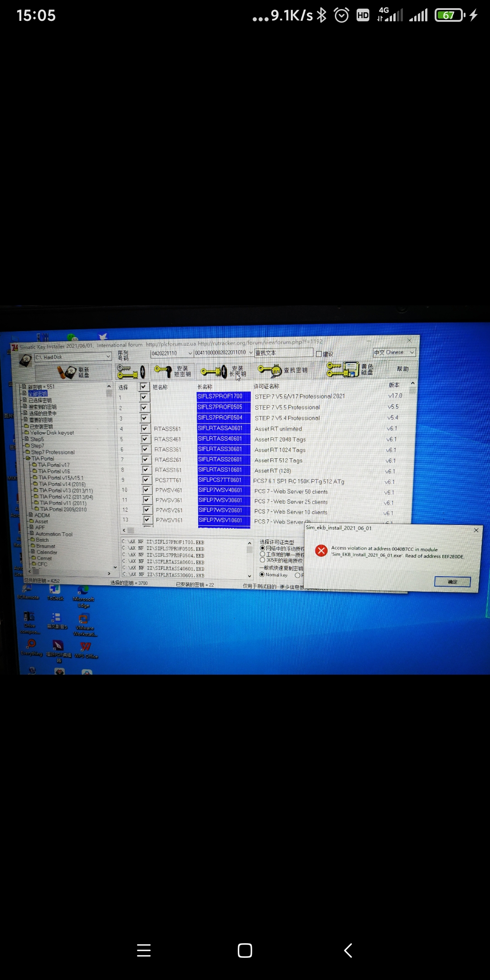The image size is (490, 980).
Task: Open the WPS Office desktop shortcut
Action: pos(86,649)
